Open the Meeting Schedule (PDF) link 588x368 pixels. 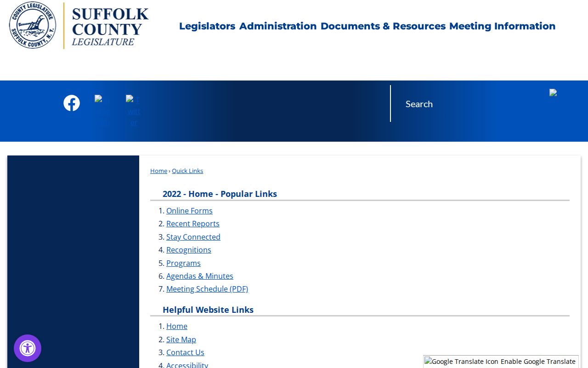[207, 289]
